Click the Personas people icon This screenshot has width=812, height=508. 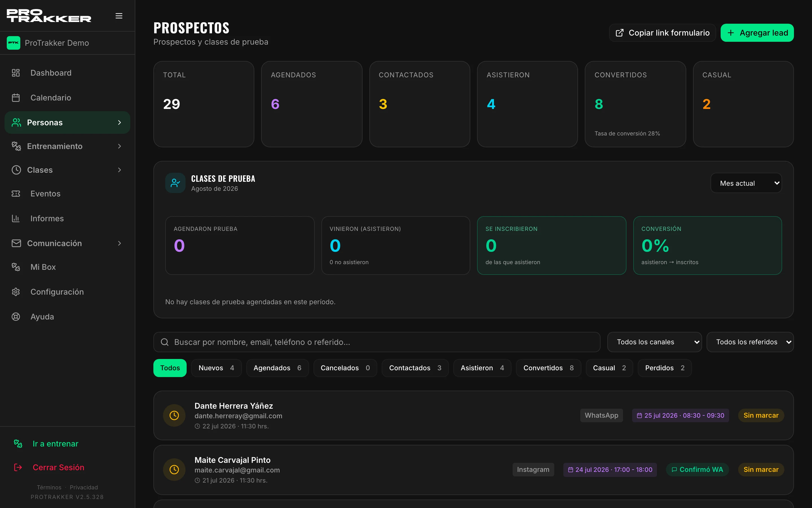pos(16,123)
